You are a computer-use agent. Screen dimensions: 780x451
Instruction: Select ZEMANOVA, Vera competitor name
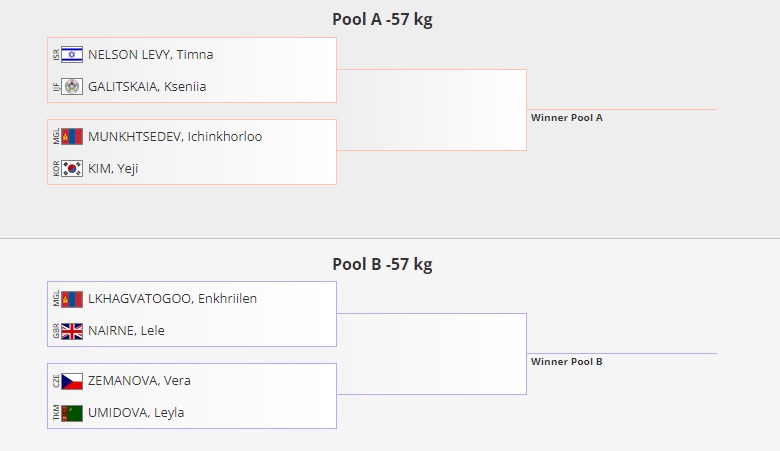click(139, 381)
